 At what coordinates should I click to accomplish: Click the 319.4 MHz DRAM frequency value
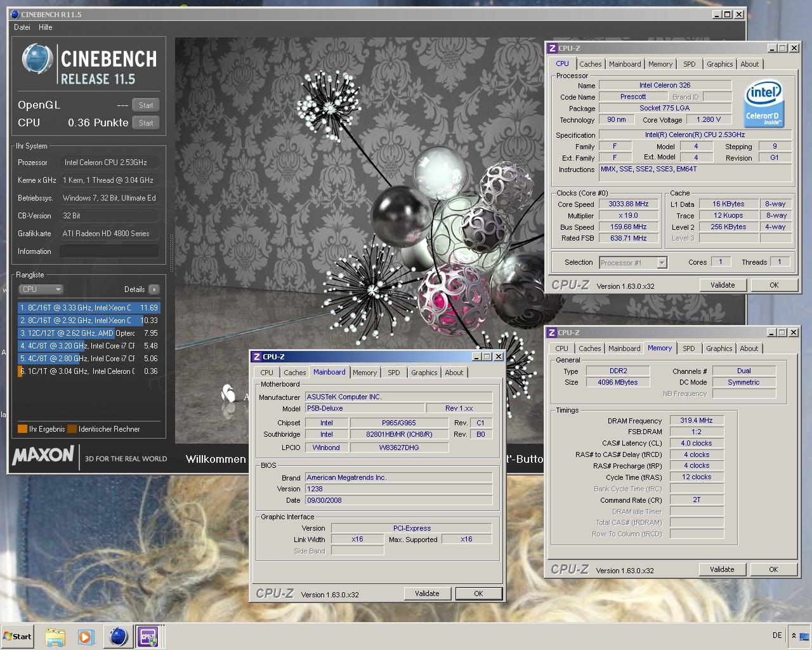click(697, 420)
